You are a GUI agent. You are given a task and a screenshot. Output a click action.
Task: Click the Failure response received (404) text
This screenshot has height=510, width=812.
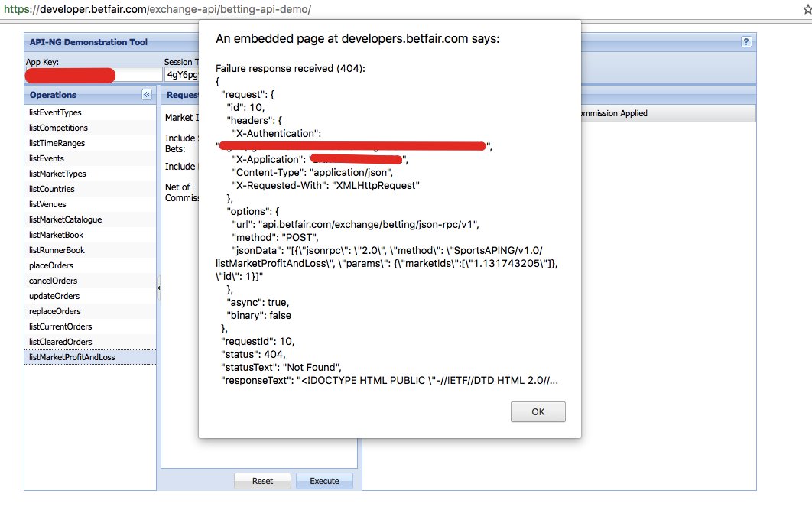tap(291, 68)
